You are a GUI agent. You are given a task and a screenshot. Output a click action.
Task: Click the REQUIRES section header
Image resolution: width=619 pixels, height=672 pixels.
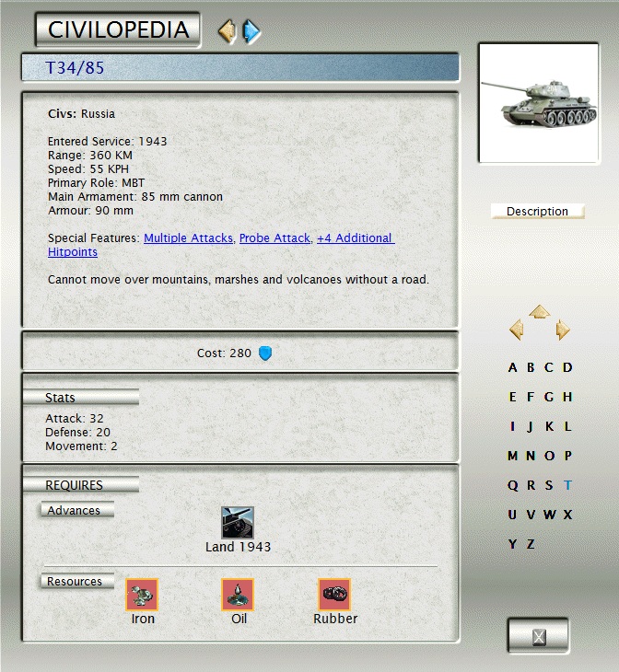point(81,485)
